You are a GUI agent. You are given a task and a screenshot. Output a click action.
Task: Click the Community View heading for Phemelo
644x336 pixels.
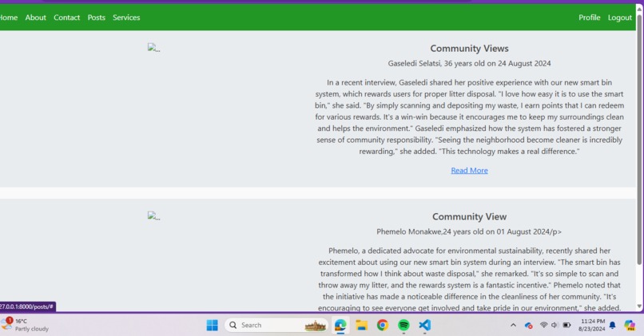click(x=469, y=216)
